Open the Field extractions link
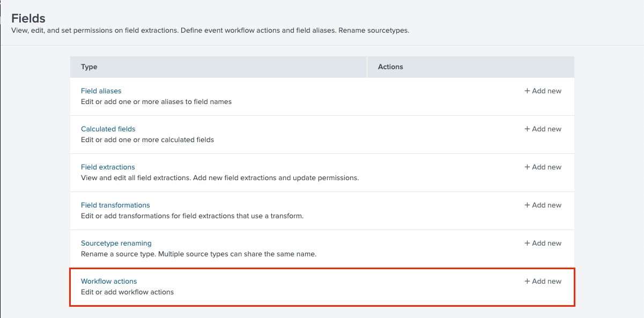Screen dimensions: 644x318 (x=108, y=167)
